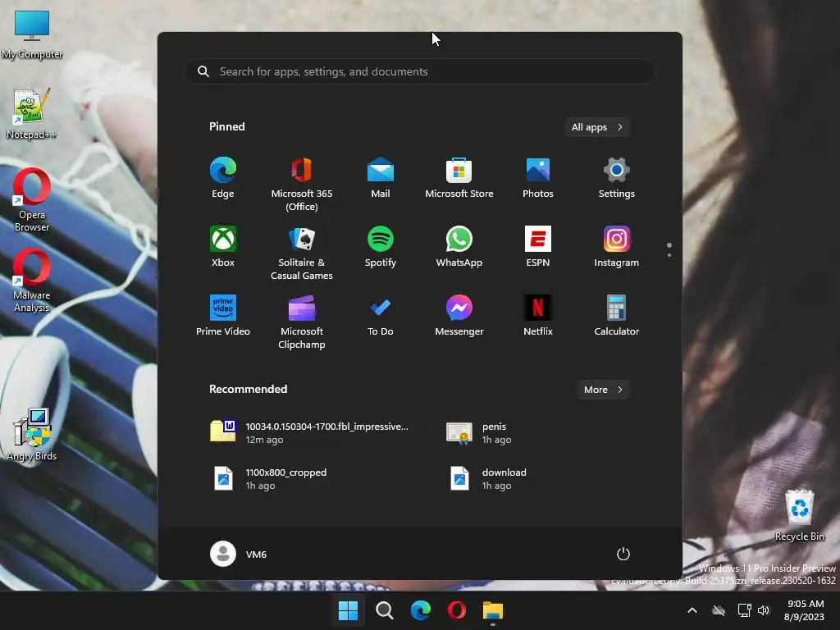Launch the Photos app
The width and height of the screenshot is (840, 630).
(x=538, y=178)
